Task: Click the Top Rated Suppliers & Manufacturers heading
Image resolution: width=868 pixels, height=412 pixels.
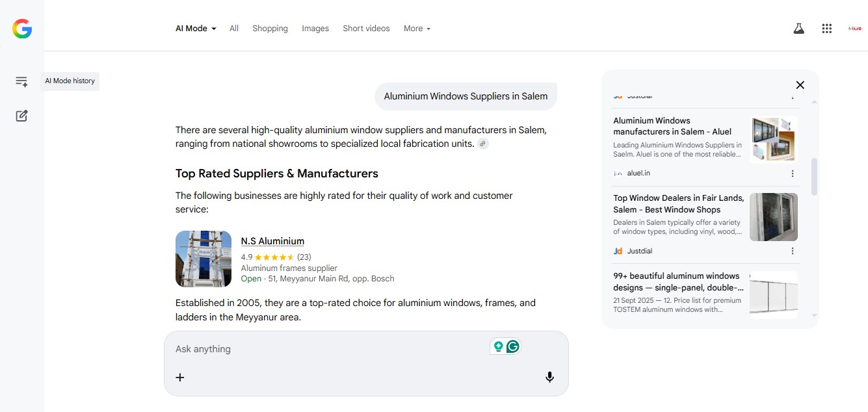Action: (277, 174)
